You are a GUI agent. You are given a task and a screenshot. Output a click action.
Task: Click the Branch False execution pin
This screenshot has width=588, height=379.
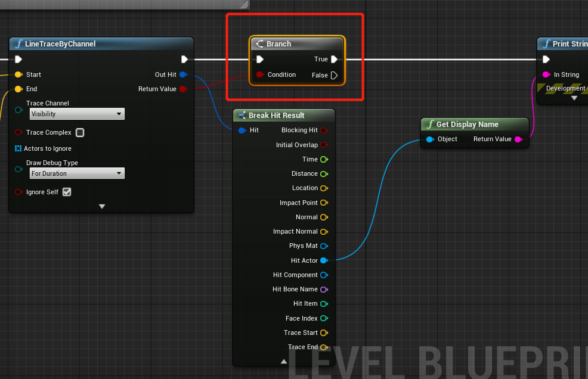(x=334, y=75)
